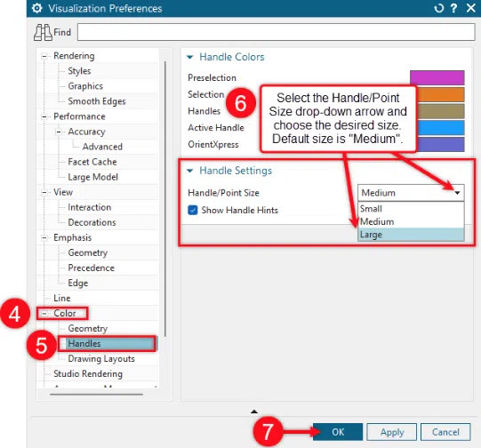
Task: Click the Apply button
Action: 392,432
